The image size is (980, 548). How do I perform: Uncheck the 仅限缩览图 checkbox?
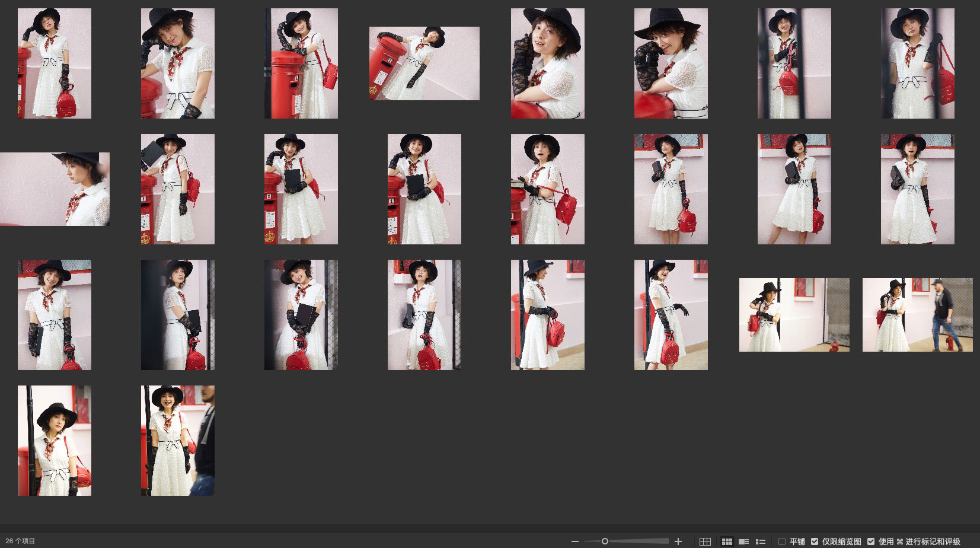pyautogui.click(x=815, y=541)
